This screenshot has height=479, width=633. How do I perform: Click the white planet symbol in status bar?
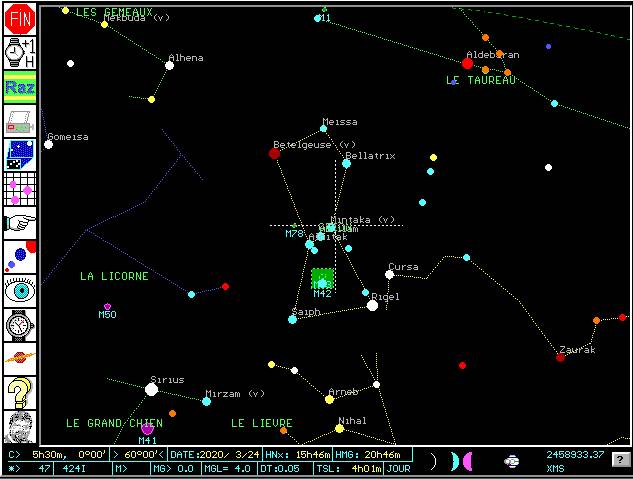(511, 461)
